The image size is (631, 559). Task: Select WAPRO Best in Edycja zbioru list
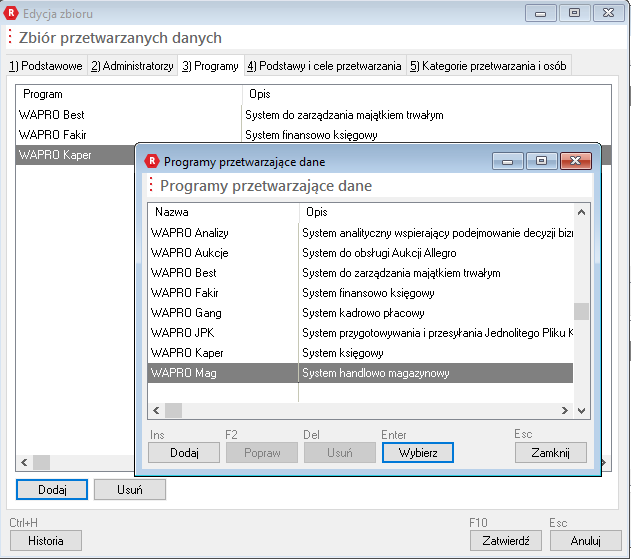click(x=313, y=115)
